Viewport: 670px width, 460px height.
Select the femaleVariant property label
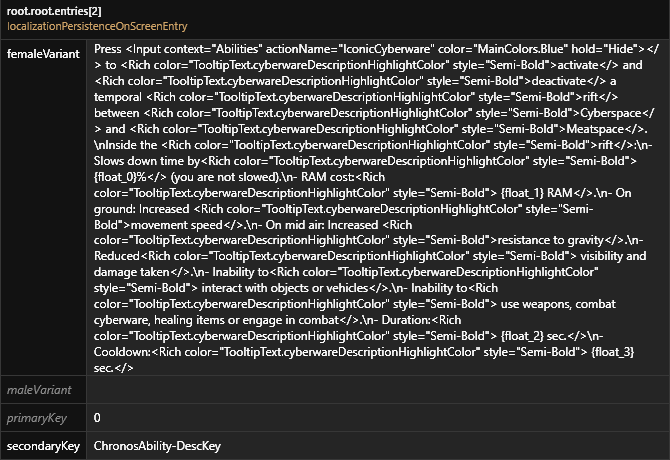(43, 54)
